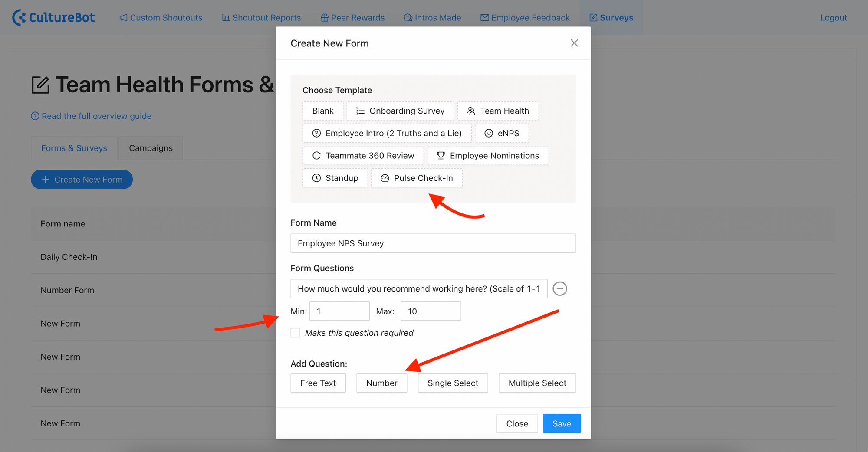
Task: Click the CultureBot logo
Action: [53, 18]
